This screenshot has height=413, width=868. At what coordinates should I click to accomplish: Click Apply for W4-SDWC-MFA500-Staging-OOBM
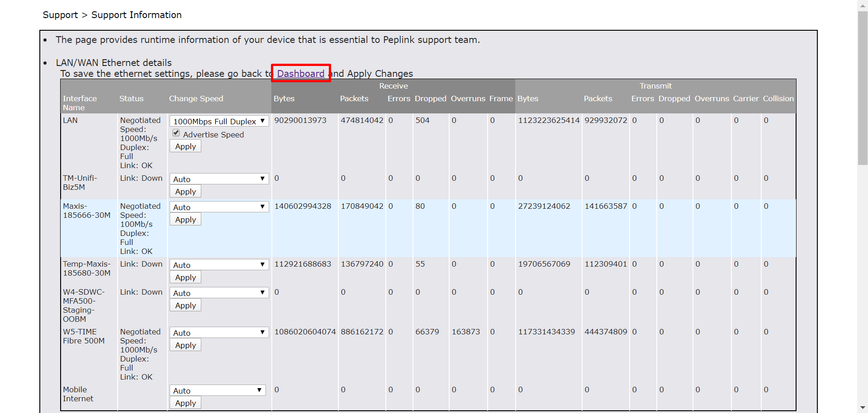coord(185,305)
